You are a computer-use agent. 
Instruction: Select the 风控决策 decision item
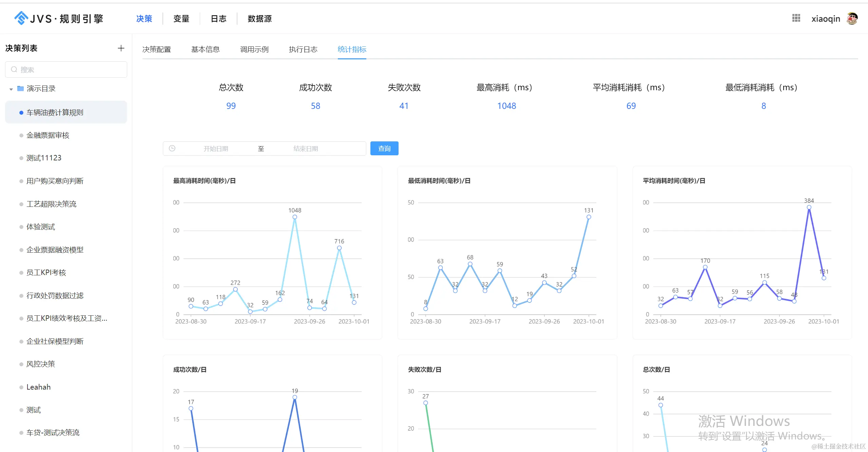click(41, 364)
